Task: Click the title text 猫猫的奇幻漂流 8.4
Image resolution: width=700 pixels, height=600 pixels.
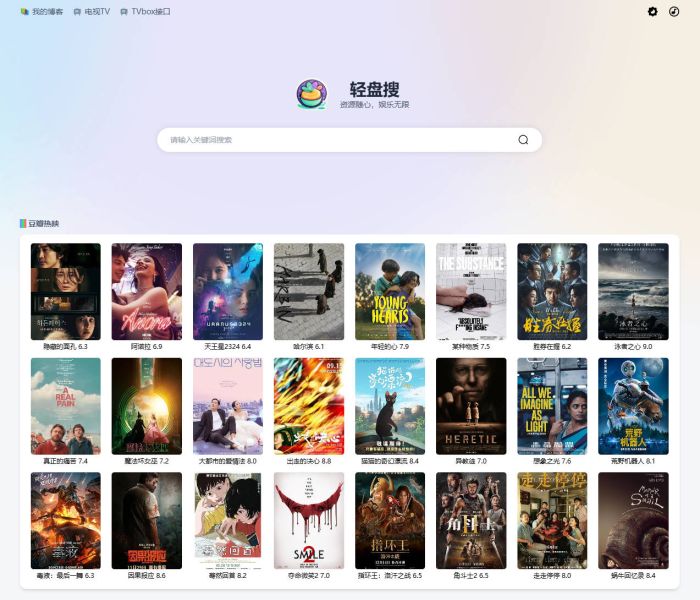Action: click(390, 461)
